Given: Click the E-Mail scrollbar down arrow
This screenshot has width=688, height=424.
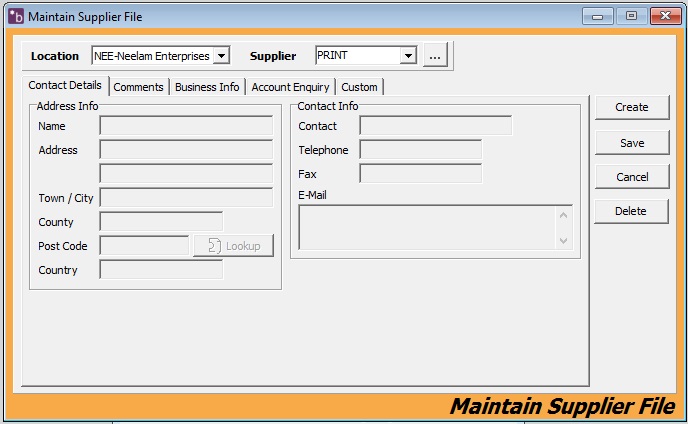Looking at the screenshot, I should point(564,241).
